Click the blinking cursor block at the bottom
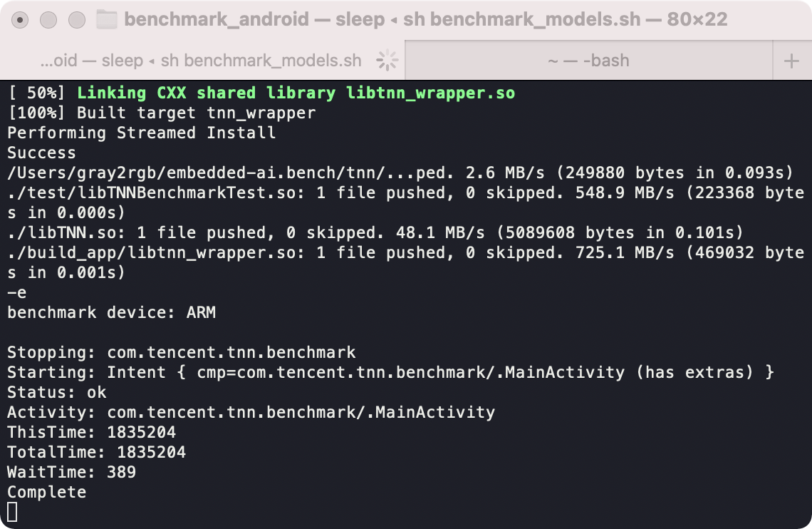 click(x=11, y=509)
